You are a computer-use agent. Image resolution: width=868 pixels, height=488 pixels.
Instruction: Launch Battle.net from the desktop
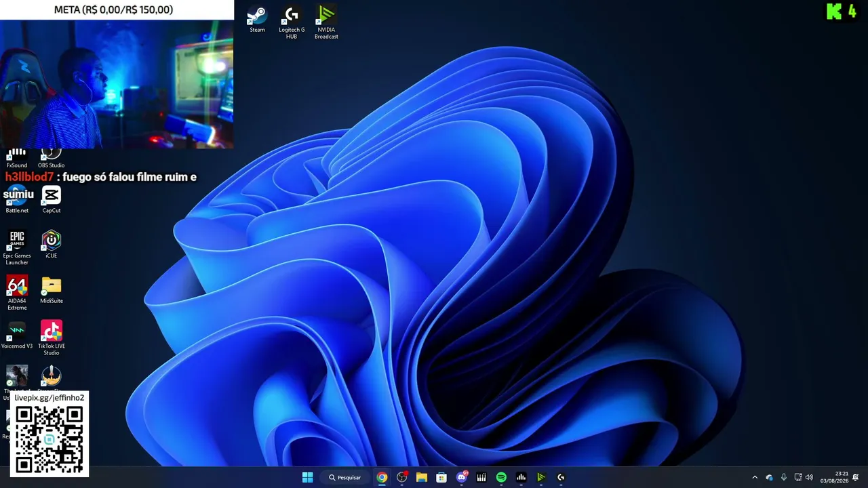point(17,200)
